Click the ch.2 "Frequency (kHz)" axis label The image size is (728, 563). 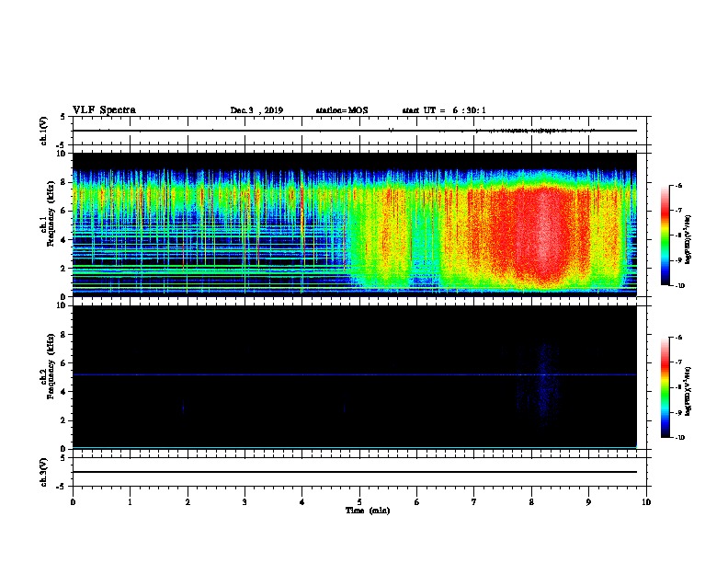click(51, 366)
